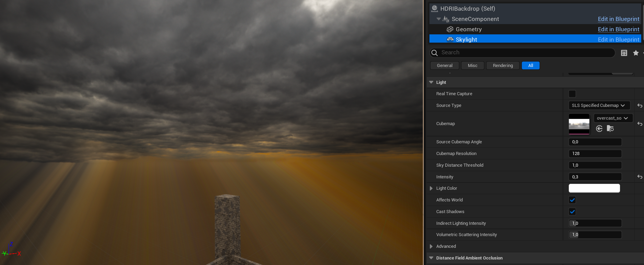Select the Skylight component row
This screenshot has width=644, height=265.
535,39
